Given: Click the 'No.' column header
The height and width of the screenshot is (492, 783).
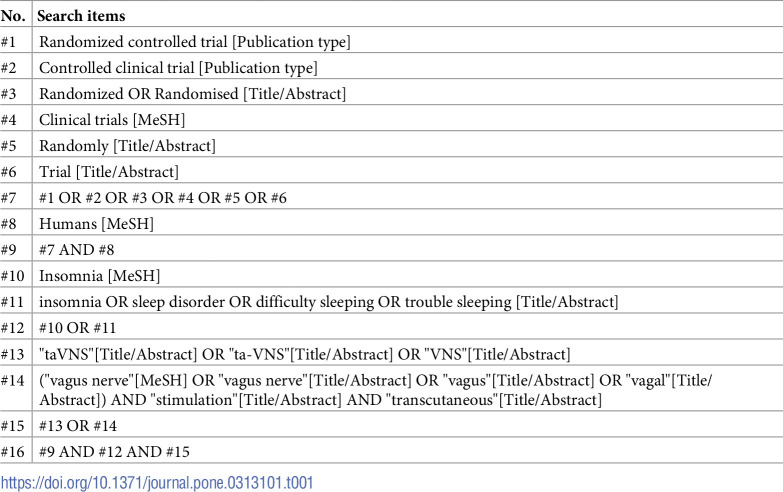Looking at the screenshot, I should (13, 16).
